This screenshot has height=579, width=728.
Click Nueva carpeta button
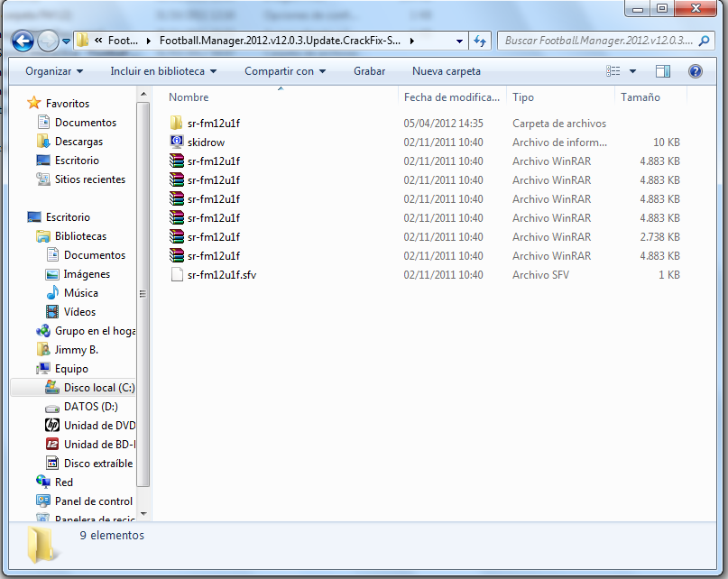[x=446, y=71]
